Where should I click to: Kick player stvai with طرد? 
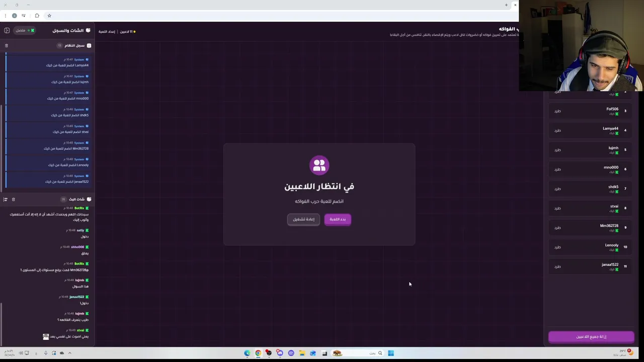pos(557,208)
